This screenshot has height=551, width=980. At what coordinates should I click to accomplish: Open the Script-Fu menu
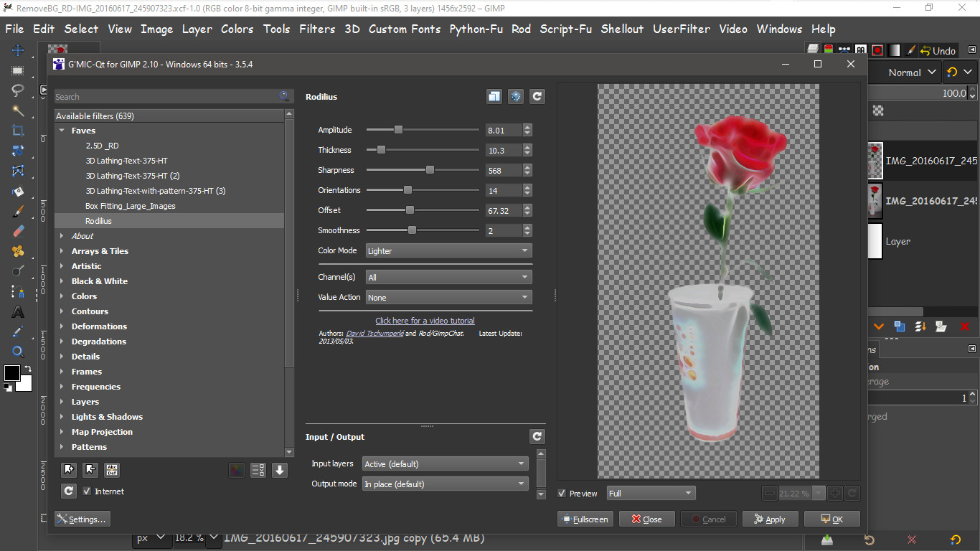[x=565, y=29]
